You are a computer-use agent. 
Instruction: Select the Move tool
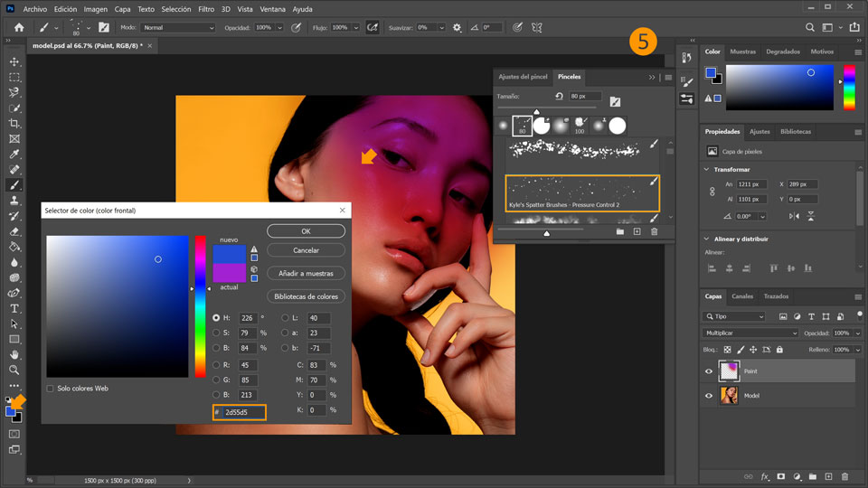(x=14, y=61)
